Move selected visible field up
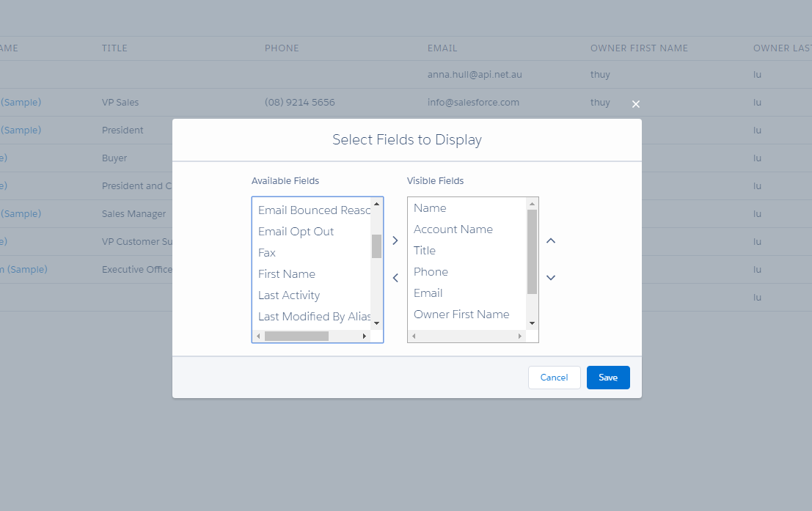The height and width of the screenshot is (511, 812). pos(551,240)
